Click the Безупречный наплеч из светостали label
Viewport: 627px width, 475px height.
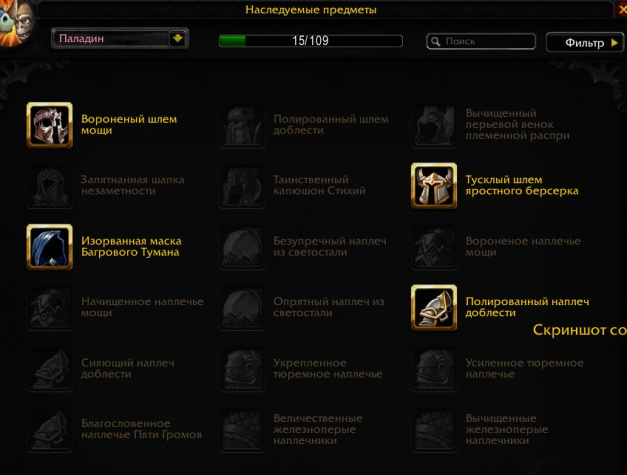tap(330, 247)
